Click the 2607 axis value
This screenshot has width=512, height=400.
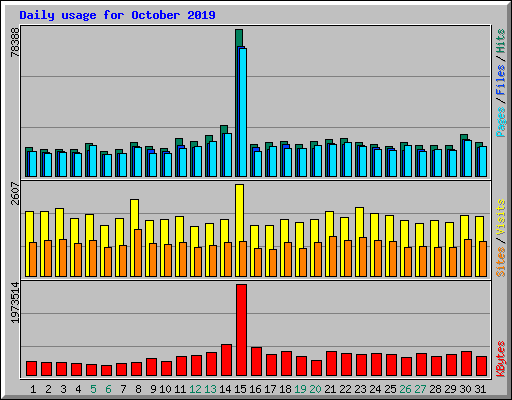pos(15,193)
